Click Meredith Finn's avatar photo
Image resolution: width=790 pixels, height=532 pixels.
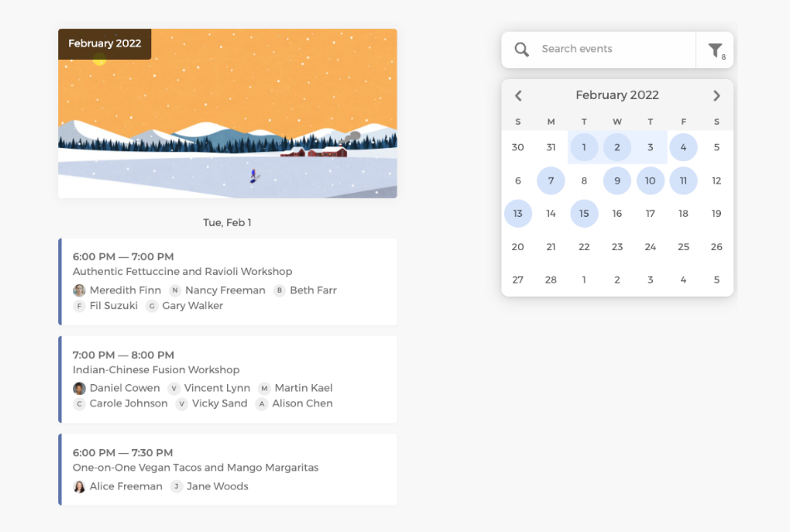pyautogui.click(x=80, y=290)
